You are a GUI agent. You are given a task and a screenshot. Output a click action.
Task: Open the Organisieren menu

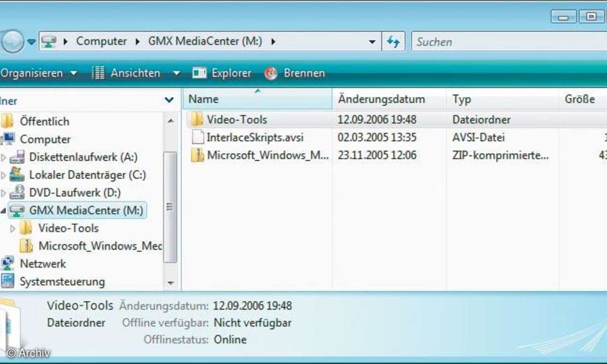click(x=39, y=73)
